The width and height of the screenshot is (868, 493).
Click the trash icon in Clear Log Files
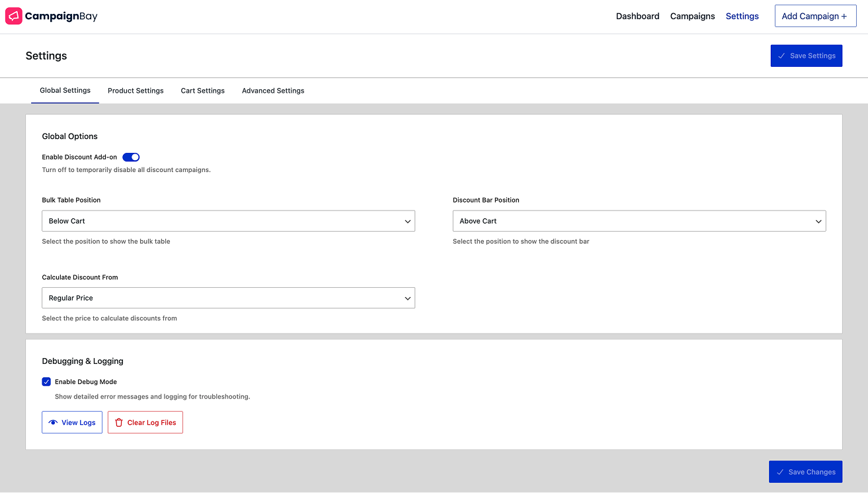click(x=119, y=422)
